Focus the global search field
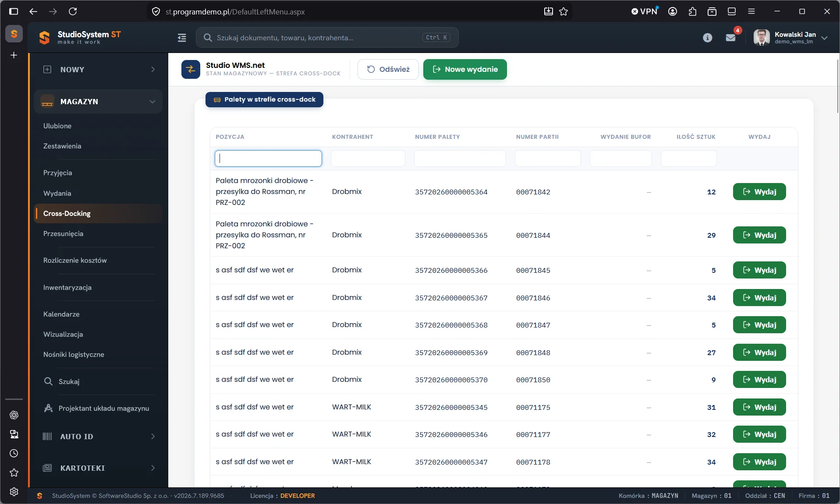The width and height of the screenshot is (840, 504). pyautogui.click(x=327, y=38)
